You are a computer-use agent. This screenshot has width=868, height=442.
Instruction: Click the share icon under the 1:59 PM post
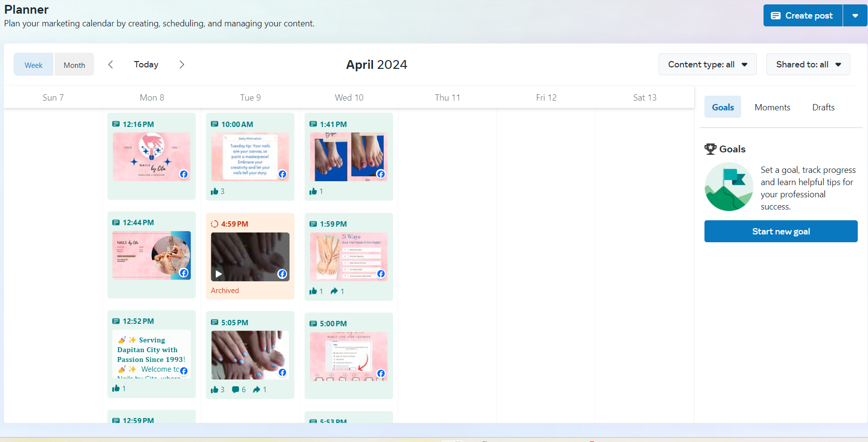point(334,291)
